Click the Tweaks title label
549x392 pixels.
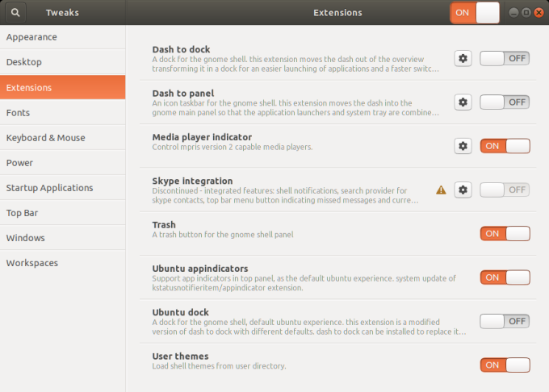[62, 13]
